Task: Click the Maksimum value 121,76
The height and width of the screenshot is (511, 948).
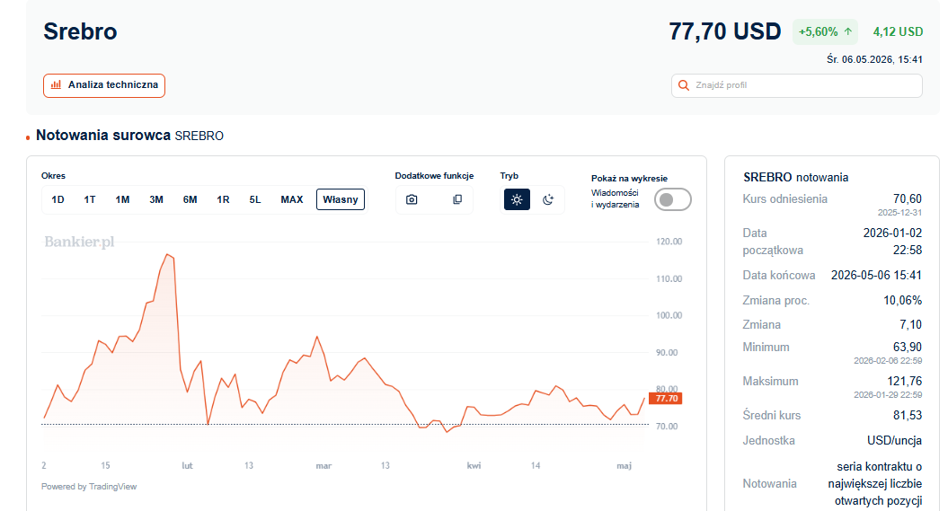Action: (904, 381)
